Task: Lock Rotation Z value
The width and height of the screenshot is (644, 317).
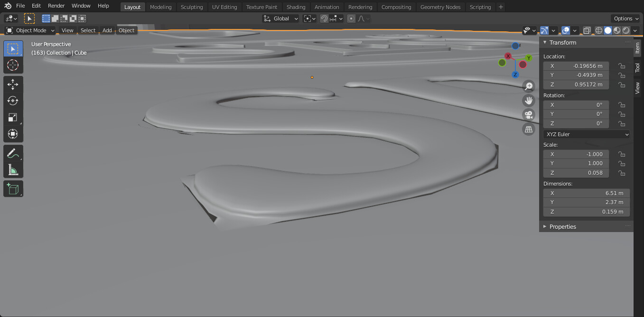Action: coord(621,123)
